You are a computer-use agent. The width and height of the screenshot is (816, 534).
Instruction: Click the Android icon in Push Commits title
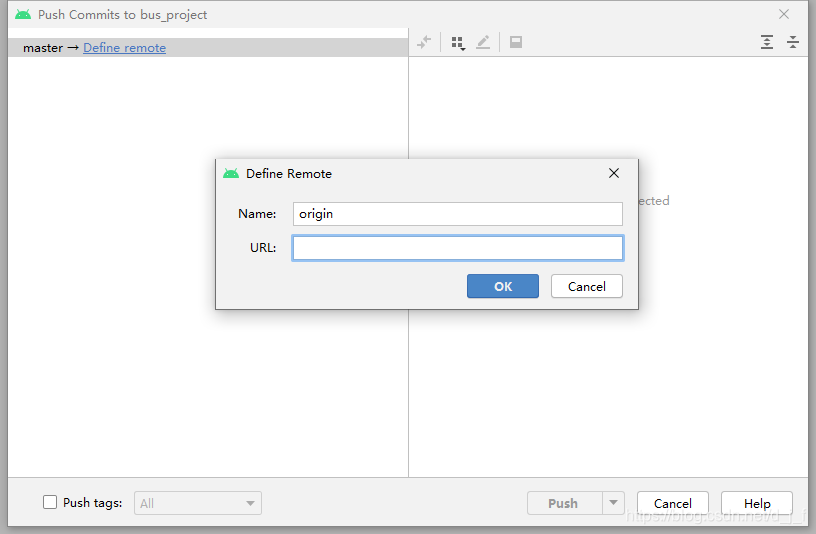click(x=23, y=14)
